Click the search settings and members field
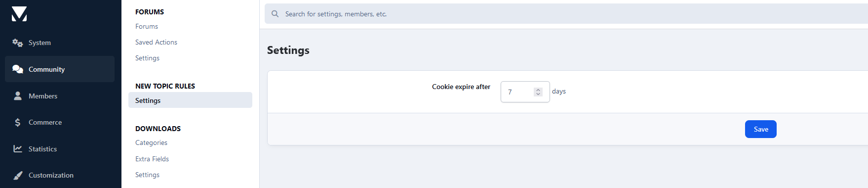This screenshot has height=188, width=868. [566, 14]
